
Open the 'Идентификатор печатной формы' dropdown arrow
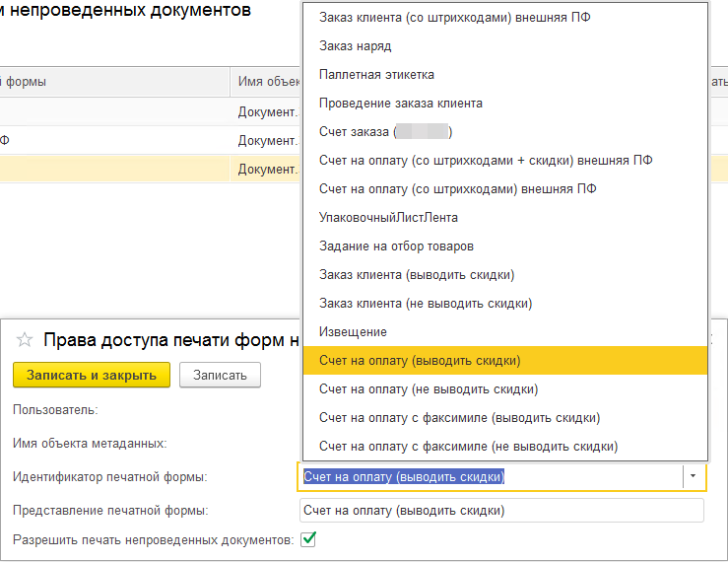point(693,476)
